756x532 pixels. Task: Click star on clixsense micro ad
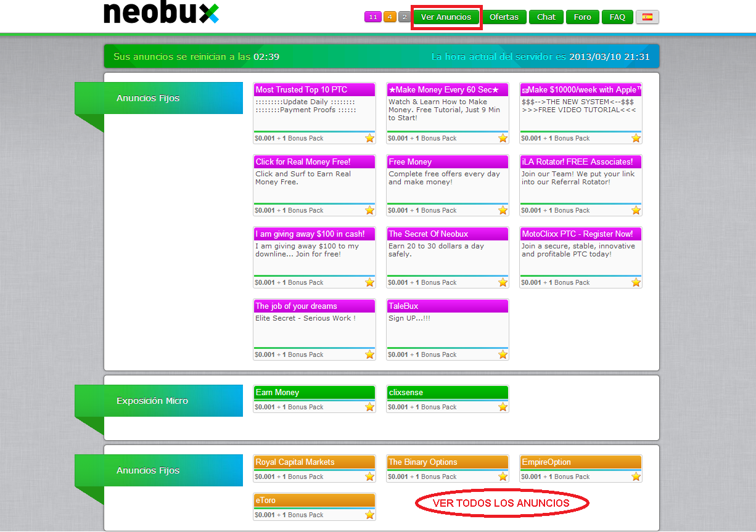(x=503, y=407)
